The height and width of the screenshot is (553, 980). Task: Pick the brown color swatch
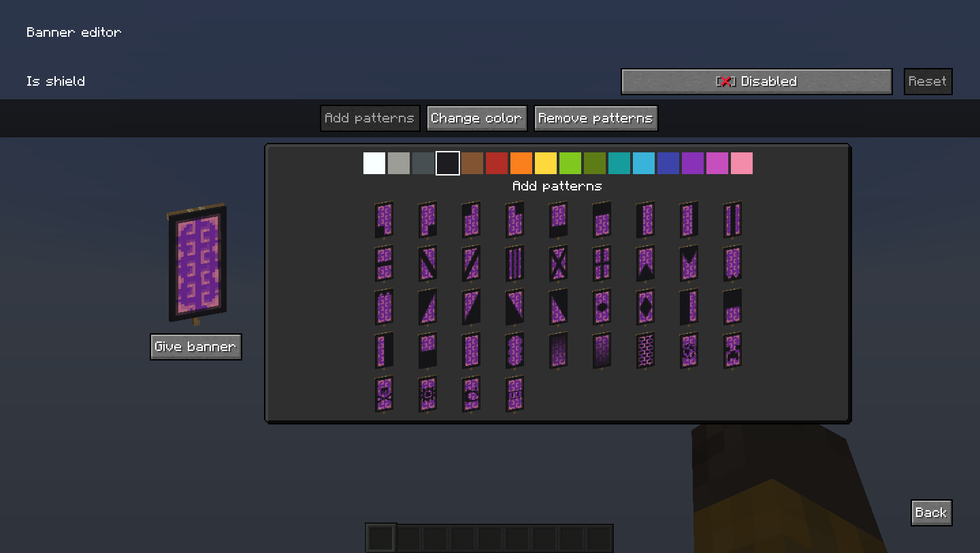pos(472,163)
